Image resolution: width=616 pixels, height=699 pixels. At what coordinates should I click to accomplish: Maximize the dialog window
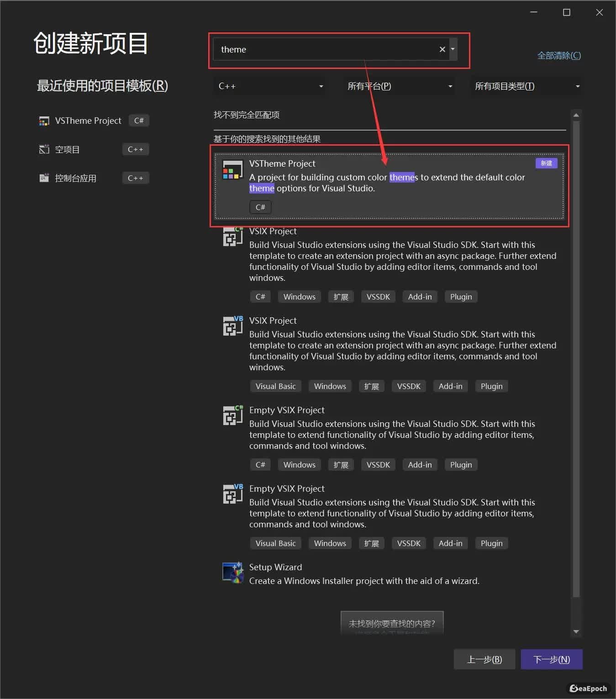pos(567,12)
